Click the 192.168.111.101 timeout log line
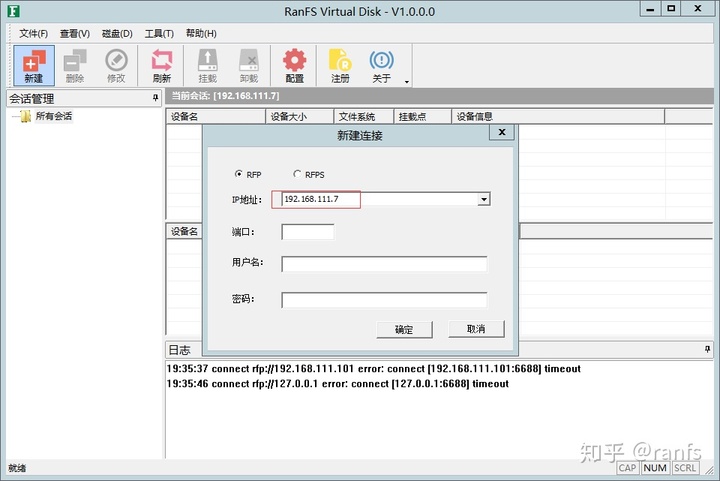Image resolution: width=720 pixels, height=481 pixels. (373, 369)
